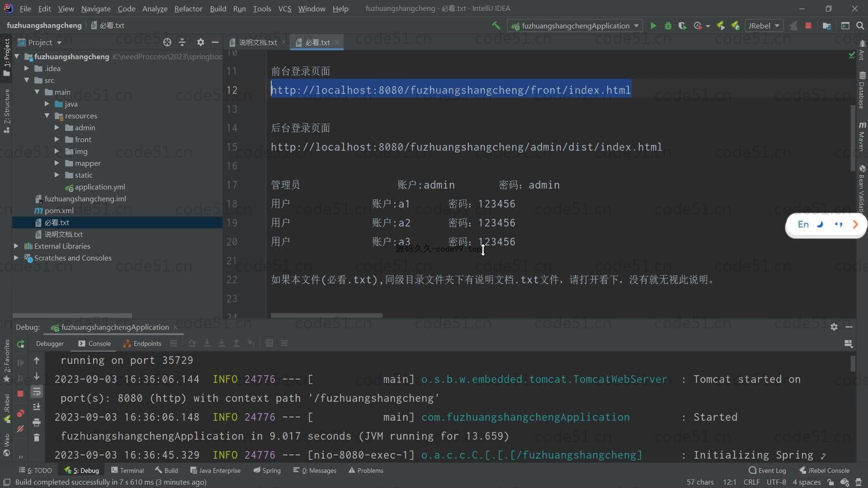Open Event Log
Viewport: 868px width, 488px height.
tap(767, 470)
